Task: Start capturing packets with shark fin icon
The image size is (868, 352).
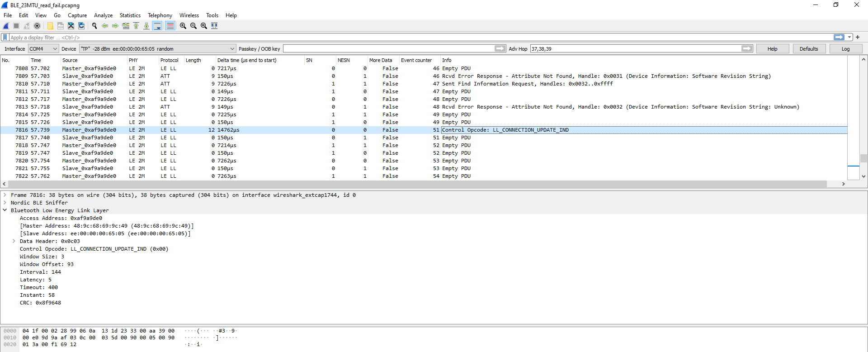Action: pyautogui.click(x=6, y=26)
